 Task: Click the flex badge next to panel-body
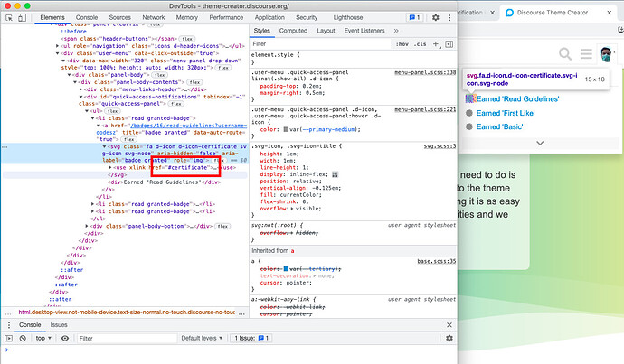point(159,75)
